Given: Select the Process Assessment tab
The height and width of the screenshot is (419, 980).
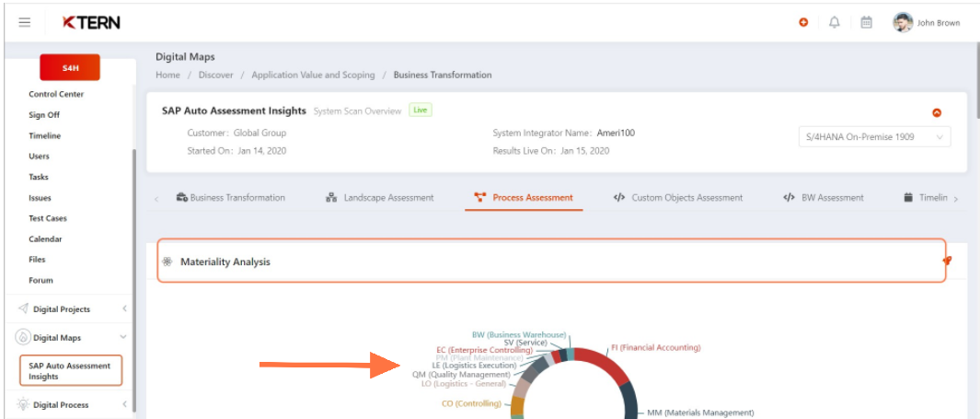Looking at the screenshot, I should pos(524,198).
